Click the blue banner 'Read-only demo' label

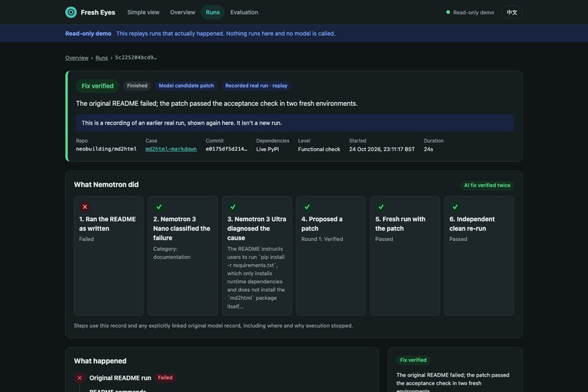point(88,34)
